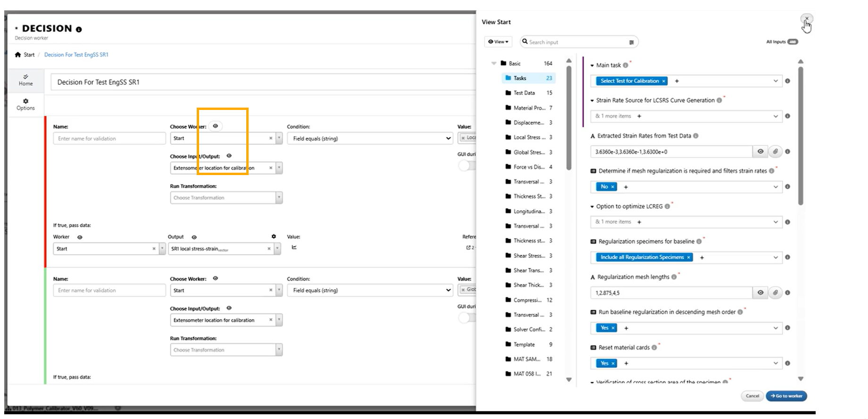Click the Cancel button

coord(752,396)
